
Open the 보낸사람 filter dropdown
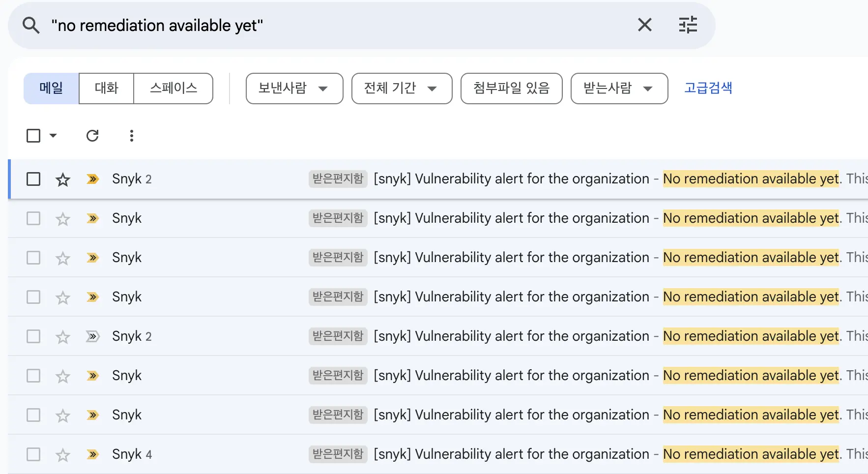294,89
